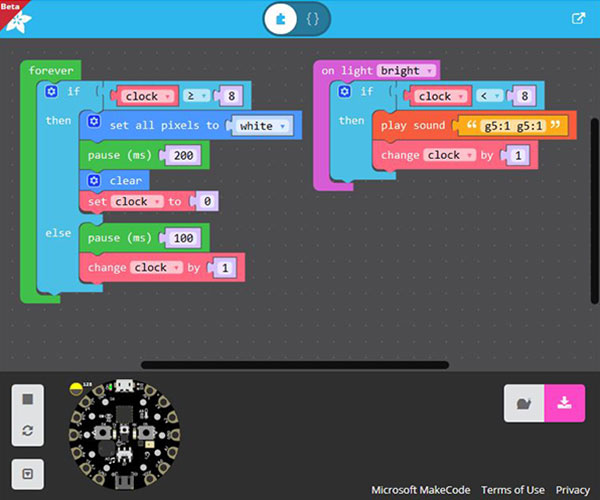This screenshot has height=500, width=600.
Task: Switch to the JavaScript code view
Action: click(x=312, y=18)
